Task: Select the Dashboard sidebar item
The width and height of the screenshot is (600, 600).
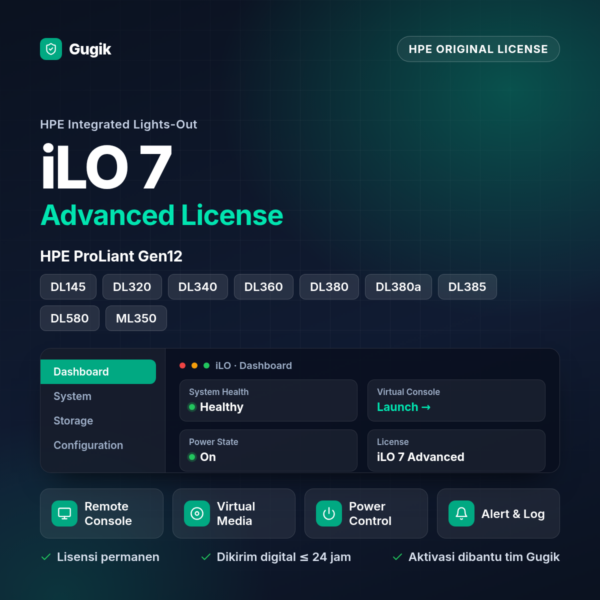Action: point(98,372)
